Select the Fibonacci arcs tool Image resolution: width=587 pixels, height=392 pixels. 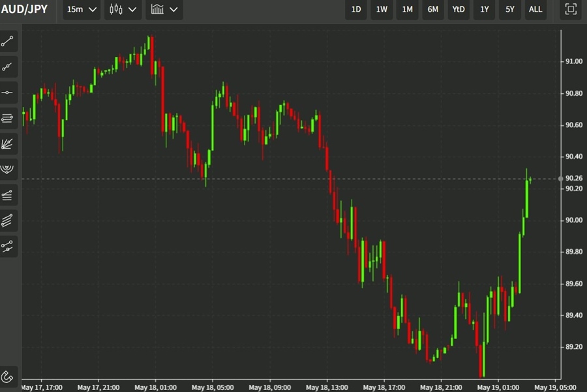(8, 169)
